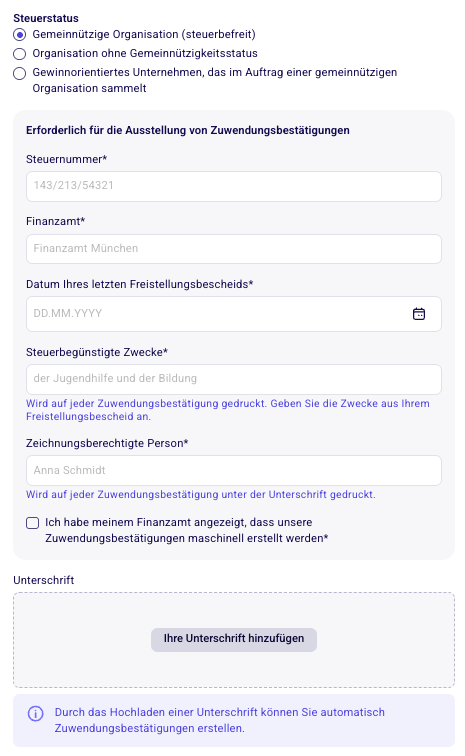Click the Steuerbegünstigte Zwecke input
This screenshot has width=465, height=756.
(233, 379)
